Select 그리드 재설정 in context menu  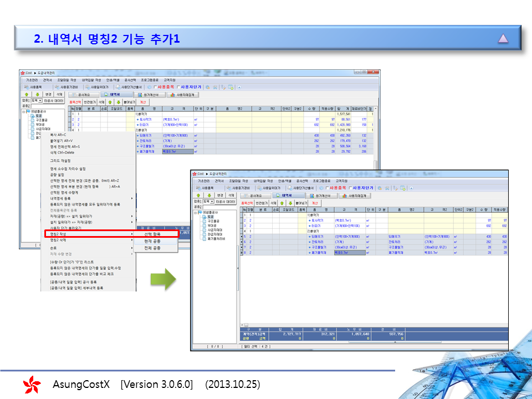tap(60, 161)
